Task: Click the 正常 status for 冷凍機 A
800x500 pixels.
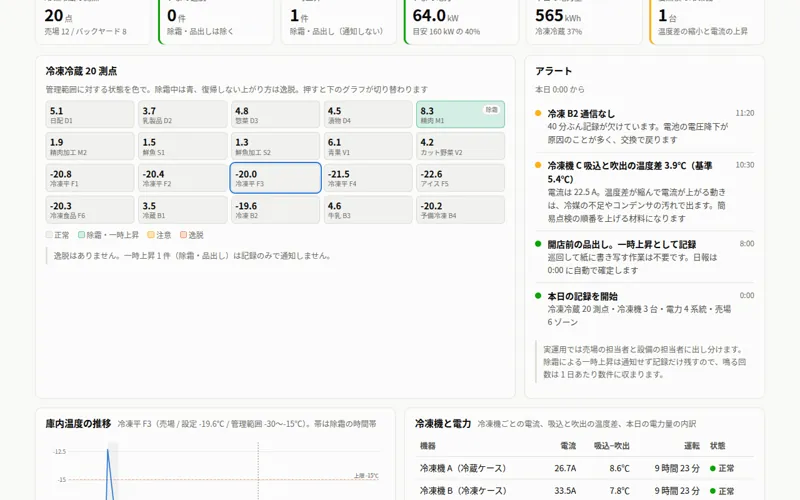Action: pos(722,468)
